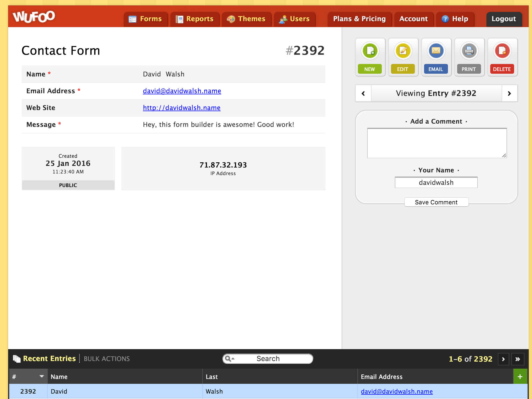Open the Forms tab
This screenshot has height=399, width=532.
point(146,19)
